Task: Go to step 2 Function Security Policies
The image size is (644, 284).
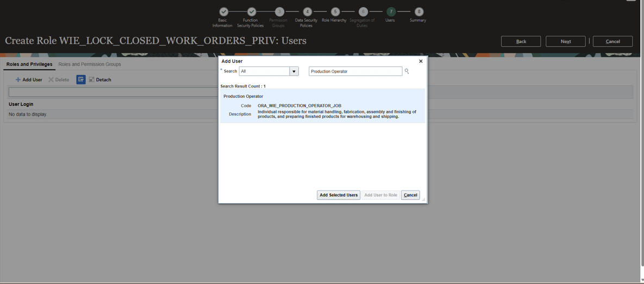Action: click(x=252, y=12)
